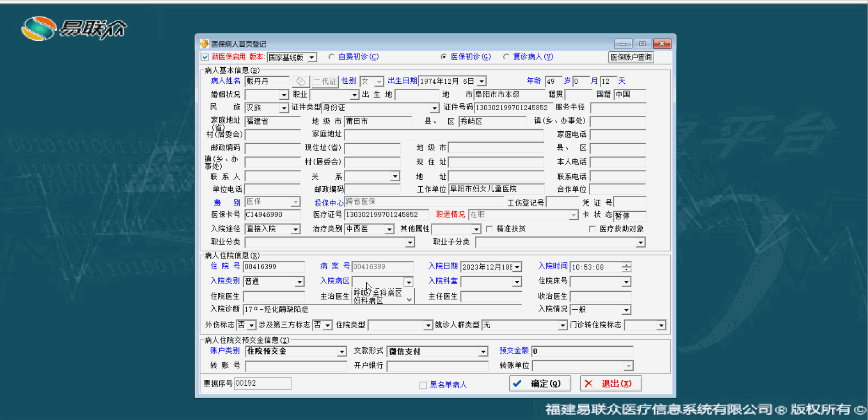Focus the 预交金额 input field
This screenshot has width=868, height=420.
point(582,351)
